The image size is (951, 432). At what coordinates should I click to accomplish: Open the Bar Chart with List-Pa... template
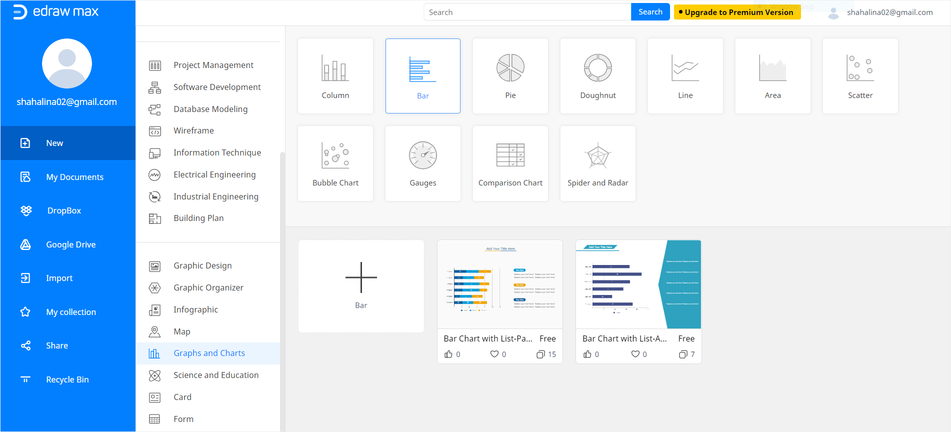pyautogui.click(x=500, y=302)
